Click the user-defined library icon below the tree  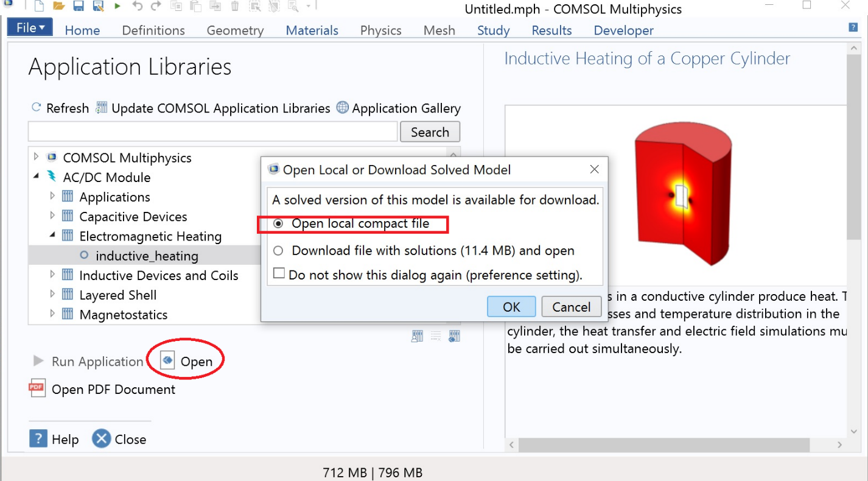417,336
